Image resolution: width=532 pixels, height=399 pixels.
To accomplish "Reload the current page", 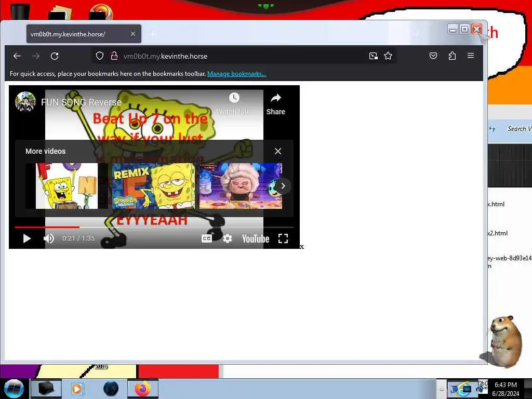I will pos(55,56).
